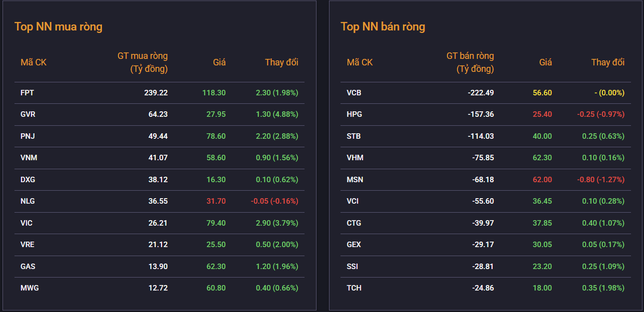Click the HPG stock ticker
The height and width of the screenshot is (312, 644).
click(354, 114)
